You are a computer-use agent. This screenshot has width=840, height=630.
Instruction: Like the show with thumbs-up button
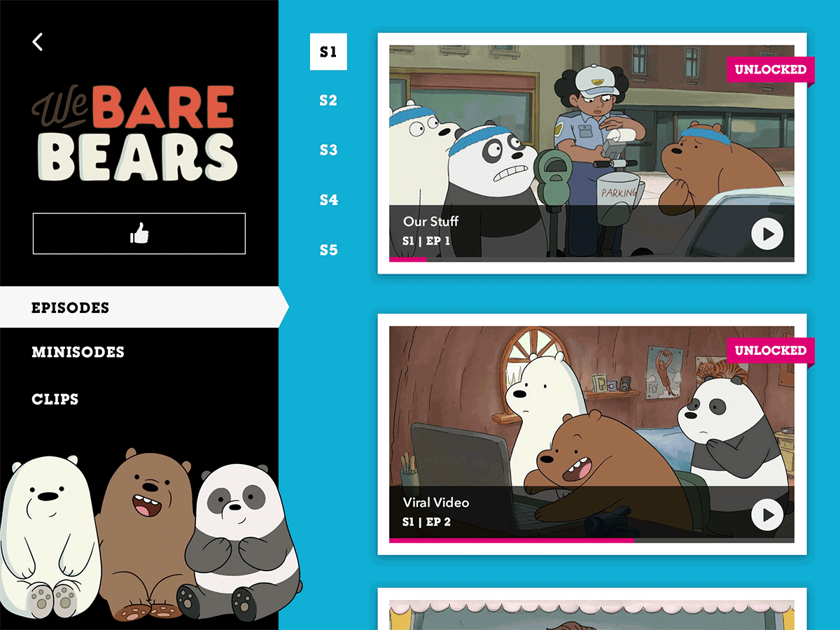click(139, 234)
